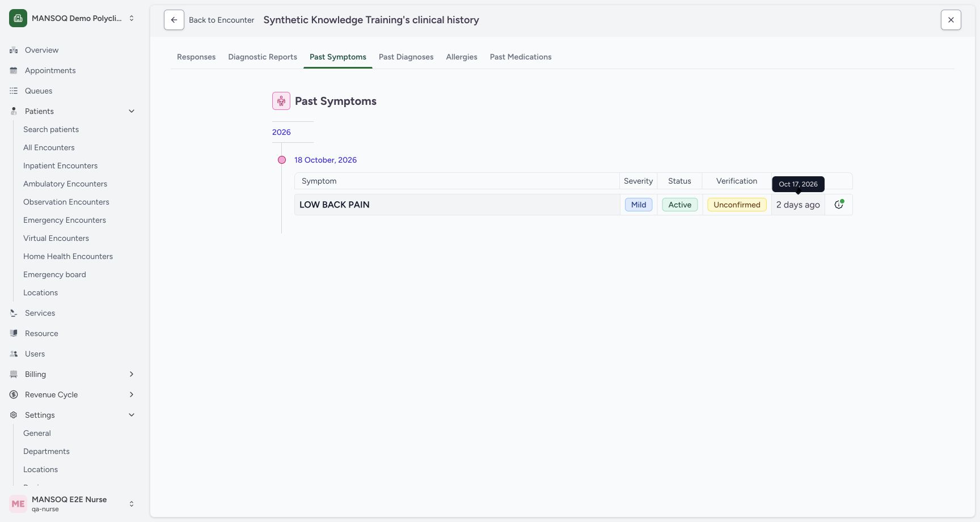The image size is (980, 522).
Task: Switch to the Responses tab
Action: pyautogui.click(x=196, y=57)
